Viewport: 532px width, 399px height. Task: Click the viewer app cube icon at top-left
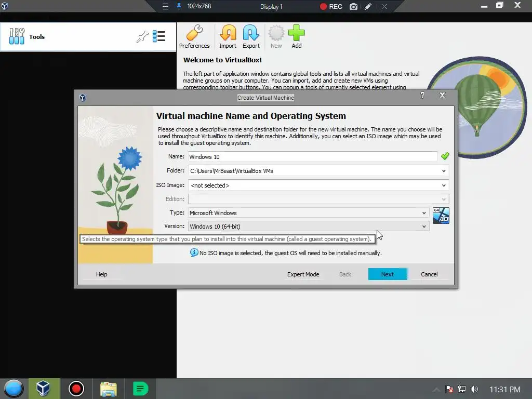point(5,6)
